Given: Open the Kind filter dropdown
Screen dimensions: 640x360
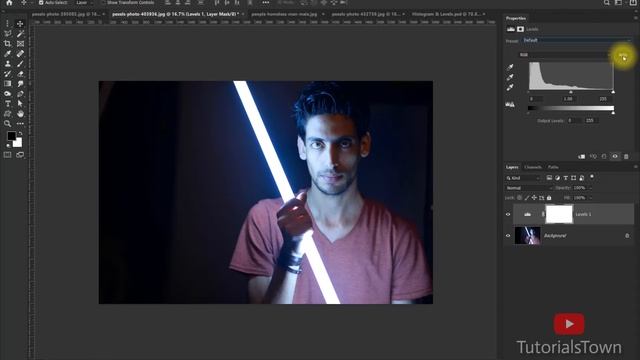Looking at the screenshot, I should 523,178.
